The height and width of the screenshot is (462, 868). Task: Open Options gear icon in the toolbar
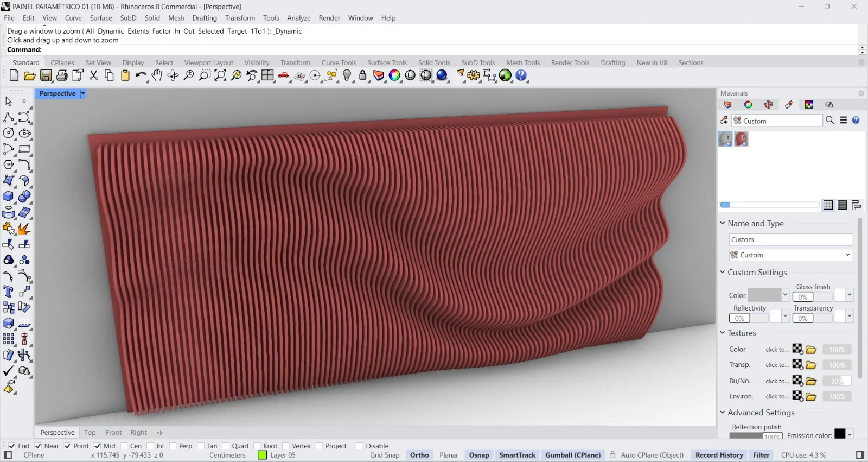(474, 75)
